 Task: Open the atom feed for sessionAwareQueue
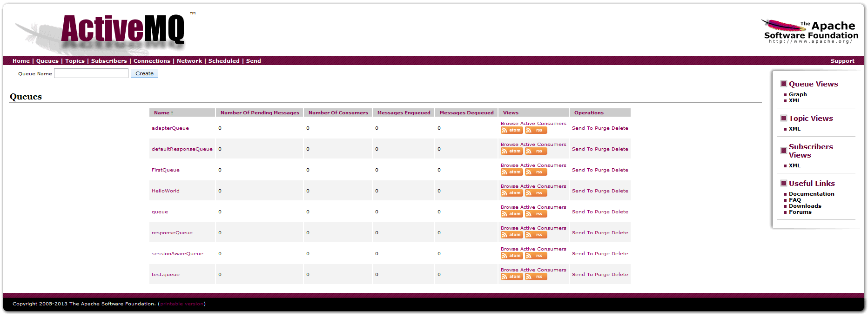511,256
